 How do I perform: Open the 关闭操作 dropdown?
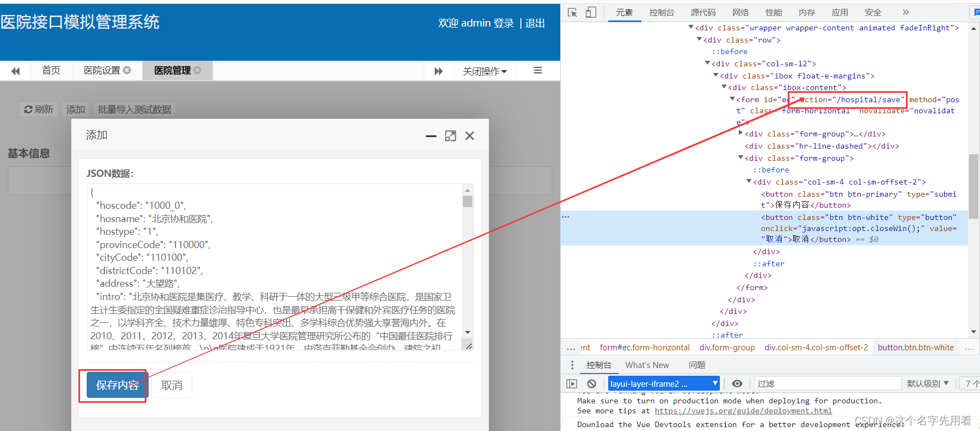tap(484, 71)
